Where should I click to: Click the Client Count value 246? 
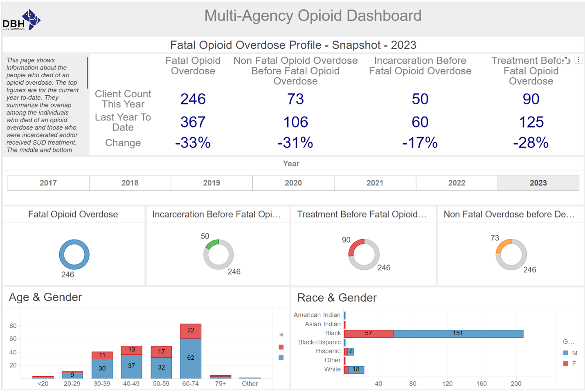(x=193, y=99)
